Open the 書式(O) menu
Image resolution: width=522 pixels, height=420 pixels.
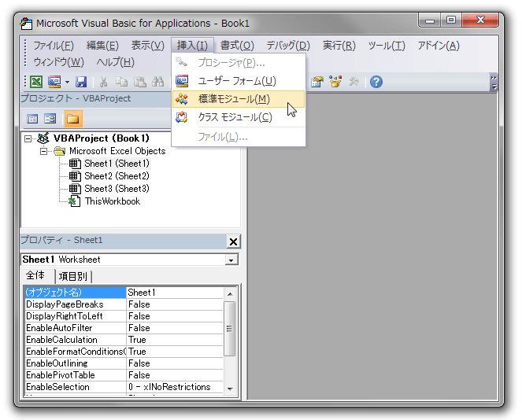pos(237,46)
